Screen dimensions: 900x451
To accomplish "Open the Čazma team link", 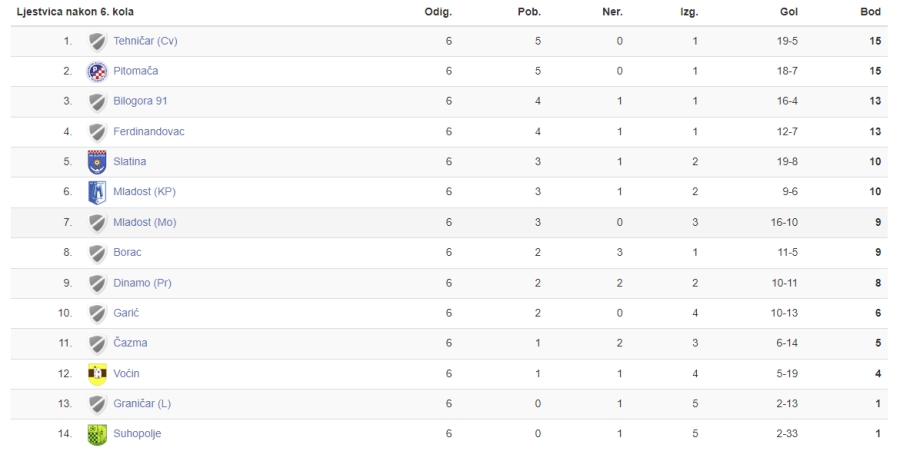I will [x=130, y=343].
